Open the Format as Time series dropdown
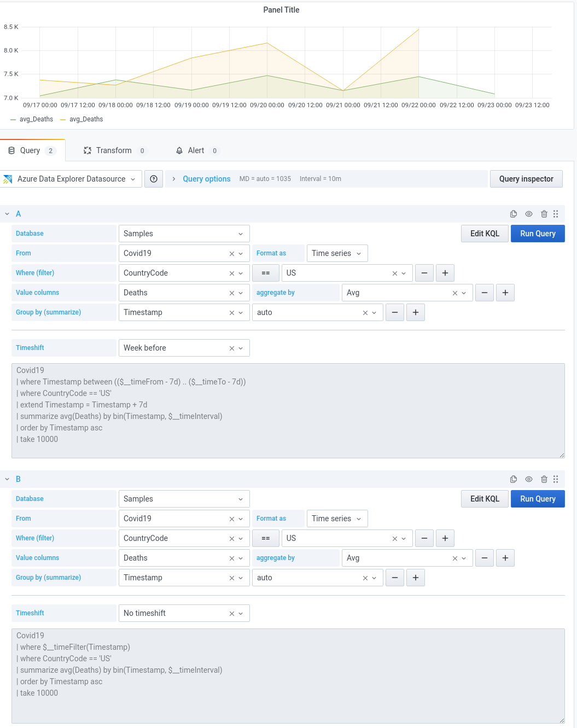The height and width of the screenshot is (728, 577). tap(337, 253)
